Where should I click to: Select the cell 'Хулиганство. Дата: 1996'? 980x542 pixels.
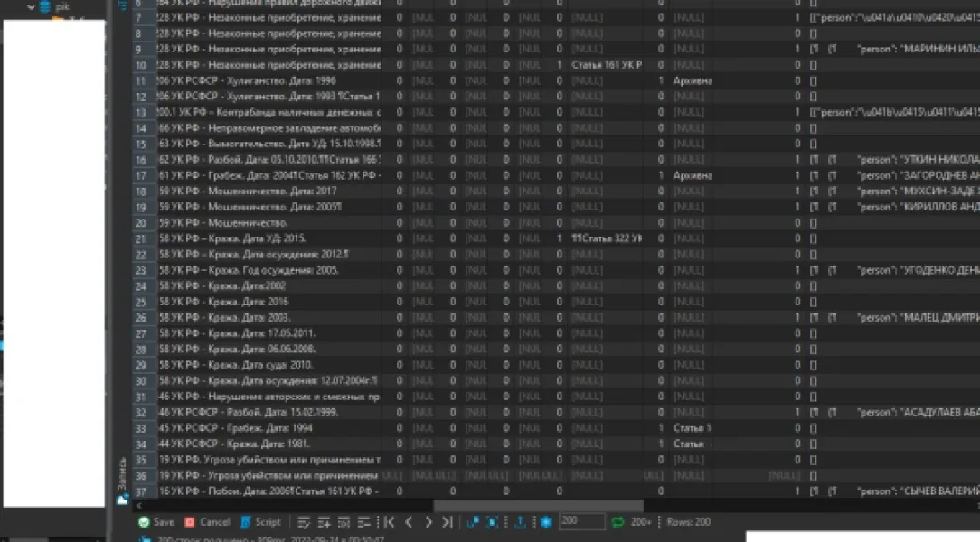[x=269, y=80]
